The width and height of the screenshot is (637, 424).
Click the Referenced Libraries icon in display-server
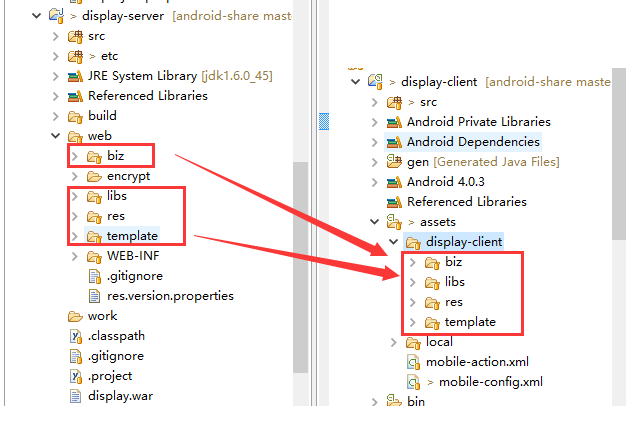[75, 96]
